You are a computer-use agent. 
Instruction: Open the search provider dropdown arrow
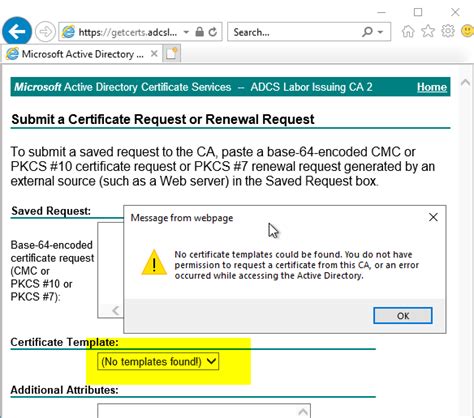coord(380,32)
